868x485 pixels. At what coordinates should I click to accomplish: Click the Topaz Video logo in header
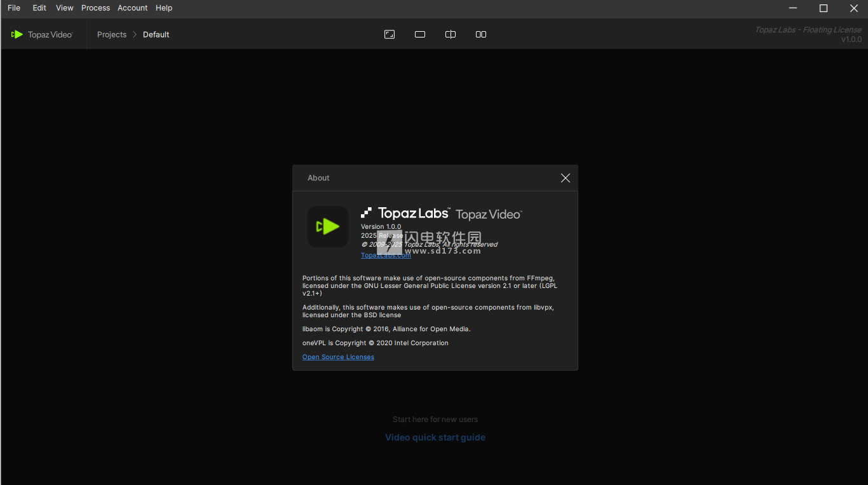coord(43,34)
